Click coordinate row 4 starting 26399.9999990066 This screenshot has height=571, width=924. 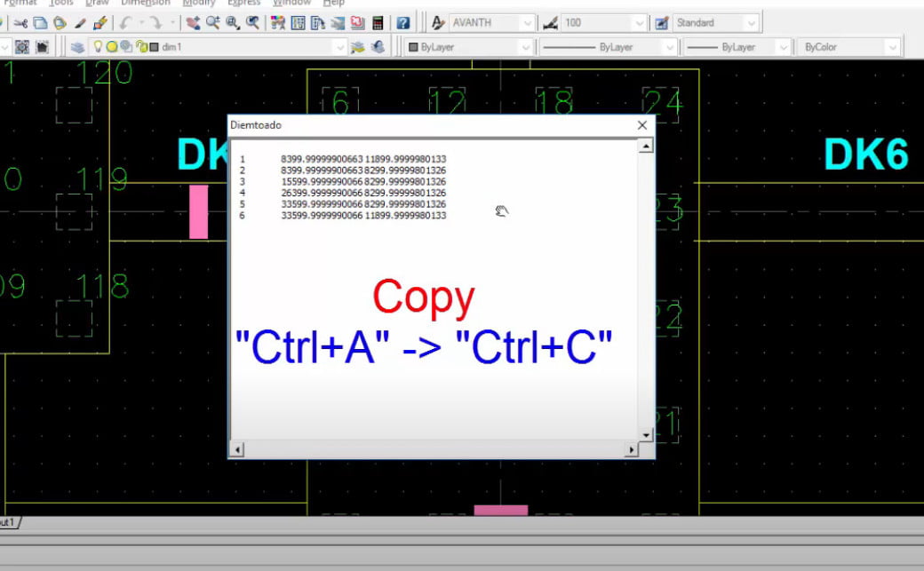point(343,193)
